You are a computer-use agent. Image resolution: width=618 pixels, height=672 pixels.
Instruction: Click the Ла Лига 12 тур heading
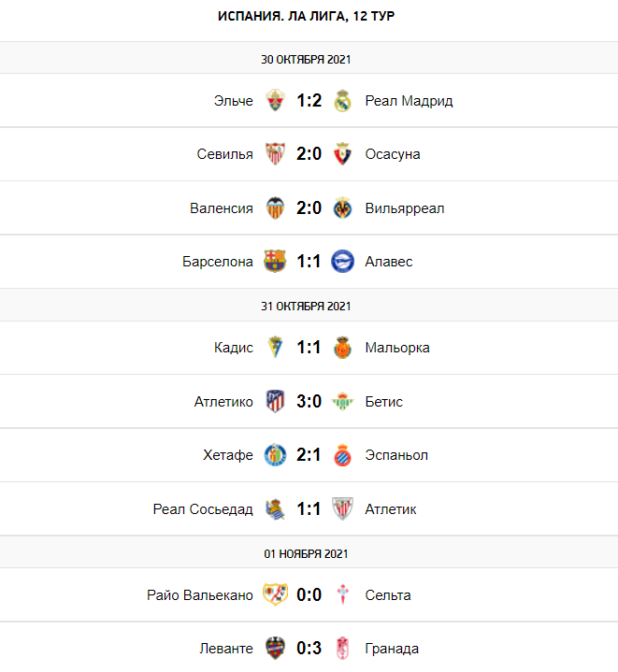pyautogui.click(x=309, y=17)
